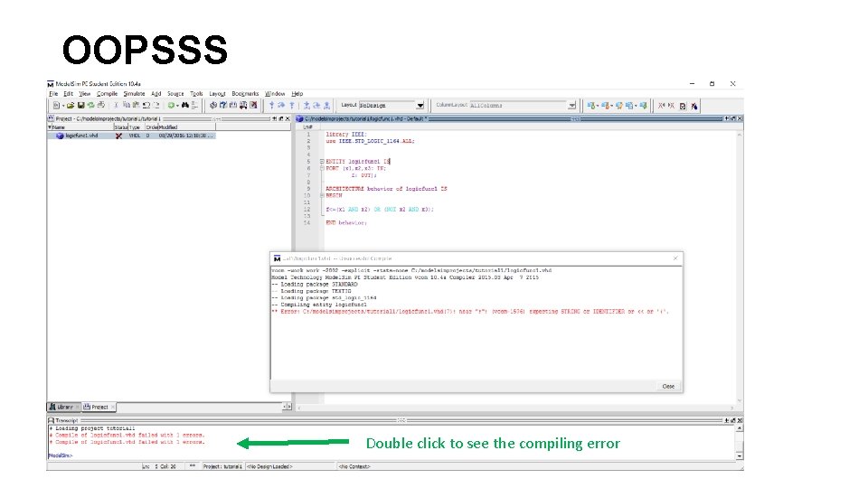Close the source editor panel
868x488 pixels.
click(x=740, y=118)
